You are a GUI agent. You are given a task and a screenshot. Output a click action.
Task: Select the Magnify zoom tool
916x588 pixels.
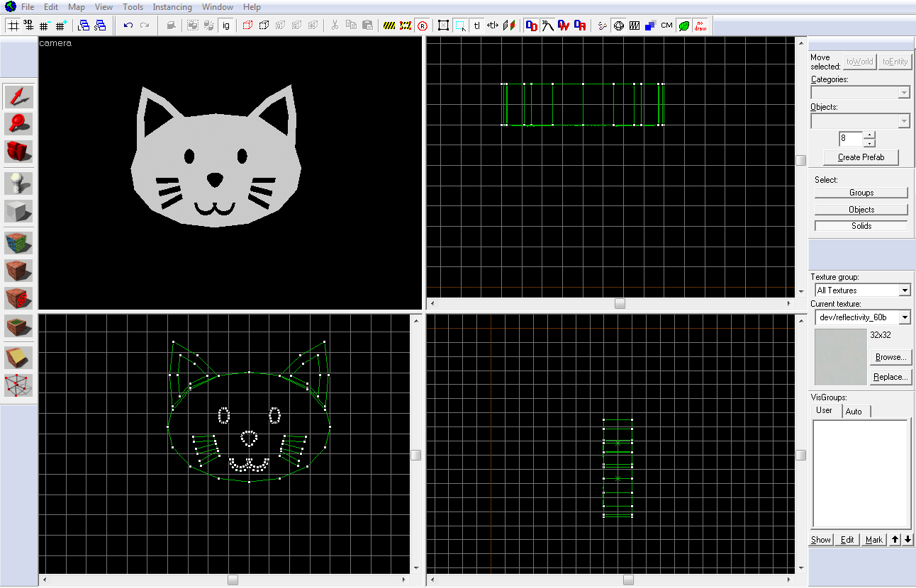pyautogui.click(x=18, y=123)
